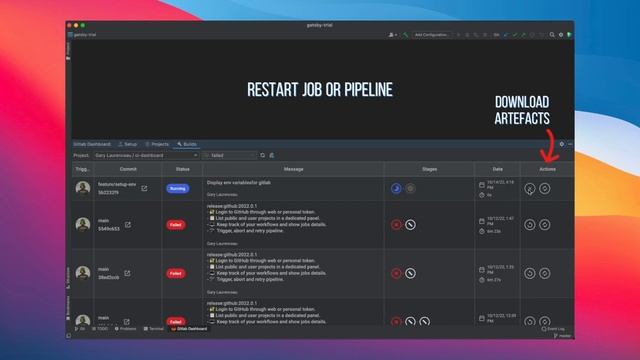Click Failed badge in 5549c653 row
This screenshot has height=360, width=640.
click(x=176, y=225)
